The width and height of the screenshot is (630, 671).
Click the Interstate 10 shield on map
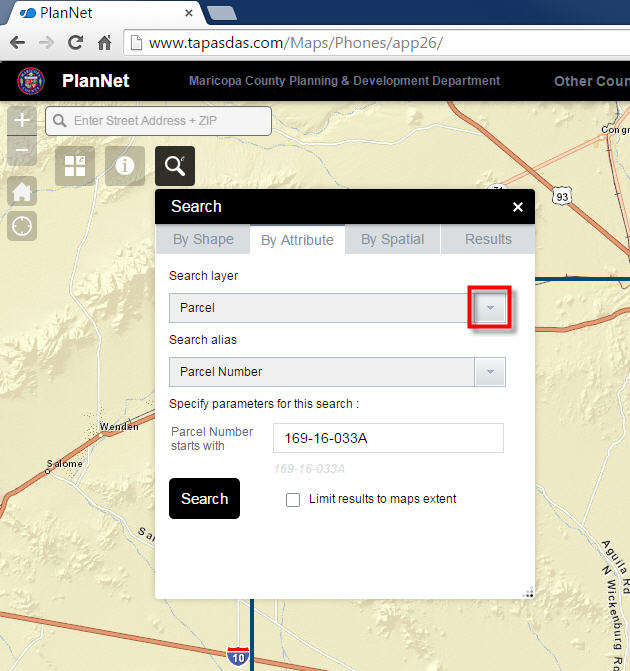pyautogui.click(x=238, y=657)
